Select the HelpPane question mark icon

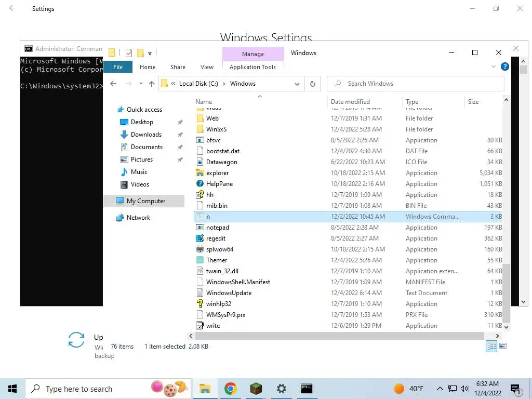click(x=200, y=183)
